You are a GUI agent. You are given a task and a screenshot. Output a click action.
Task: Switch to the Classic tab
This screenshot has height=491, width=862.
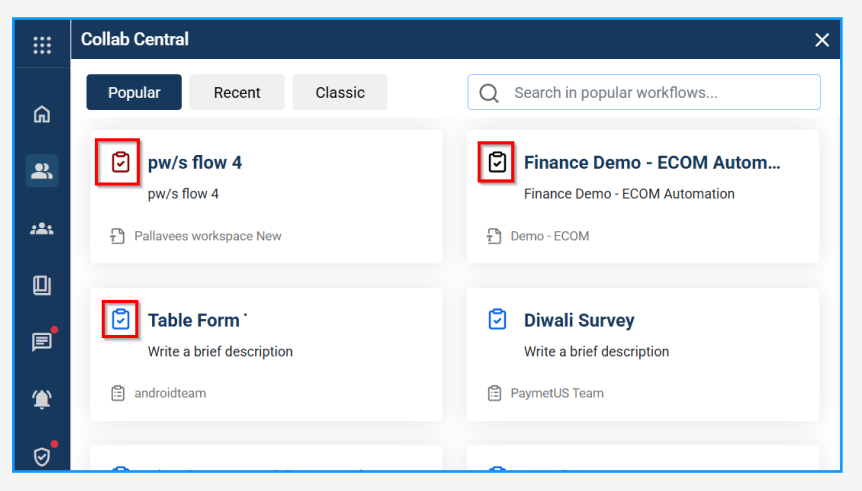pyautogui.click(x=340, y=93)
